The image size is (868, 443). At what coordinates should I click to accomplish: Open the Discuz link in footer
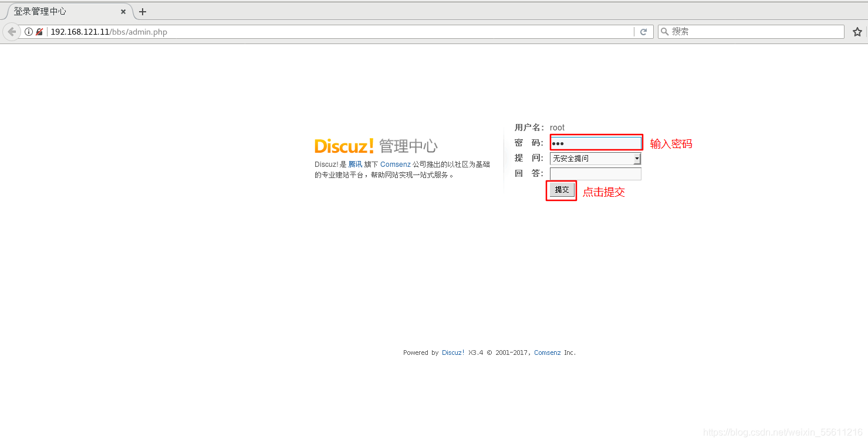pos(452,353)
